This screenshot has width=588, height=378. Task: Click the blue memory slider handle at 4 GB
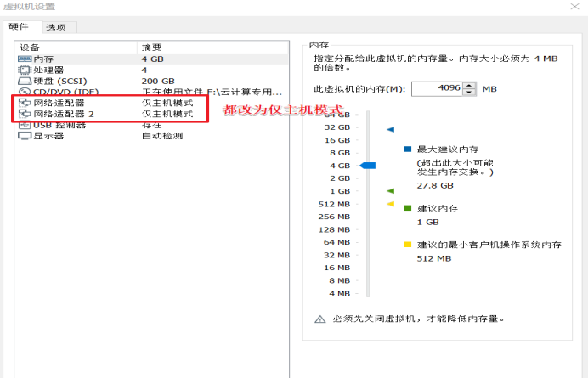tap(368, 166)
